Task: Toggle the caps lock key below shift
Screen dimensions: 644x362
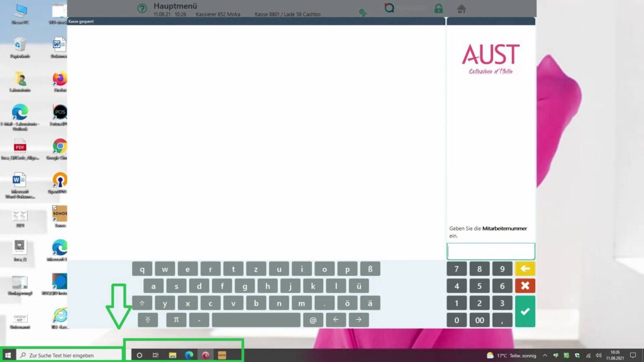Action: [147, 320]
